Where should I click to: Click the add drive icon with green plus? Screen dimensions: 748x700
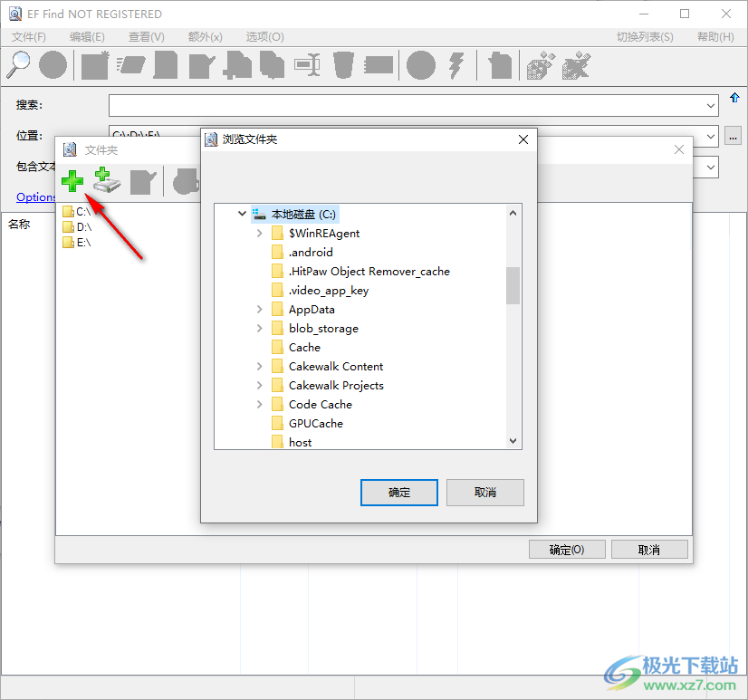pos(107,180)
